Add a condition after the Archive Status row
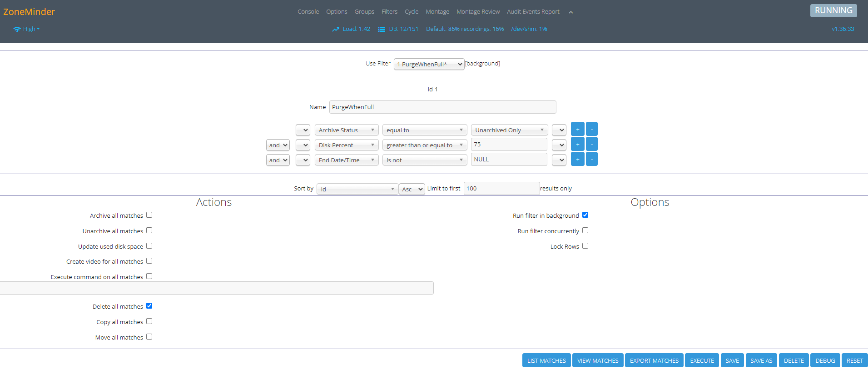 577,130
